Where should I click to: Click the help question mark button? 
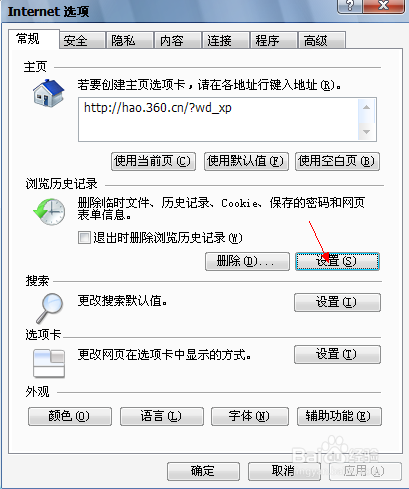[350, 6]
